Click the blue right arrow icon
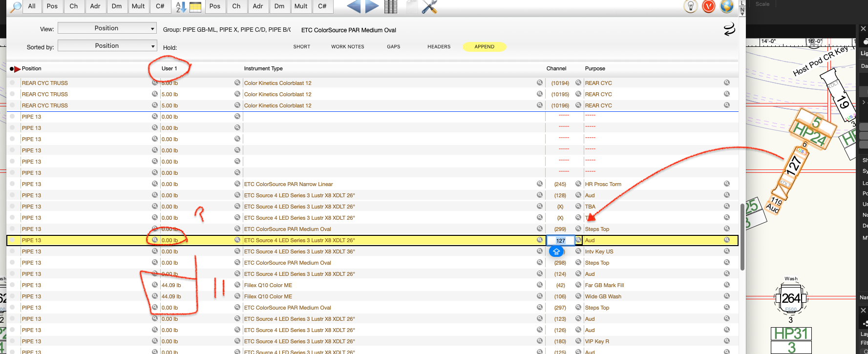Image resolution: width=868 pixels, height=354 pixels. pos(372,6)
